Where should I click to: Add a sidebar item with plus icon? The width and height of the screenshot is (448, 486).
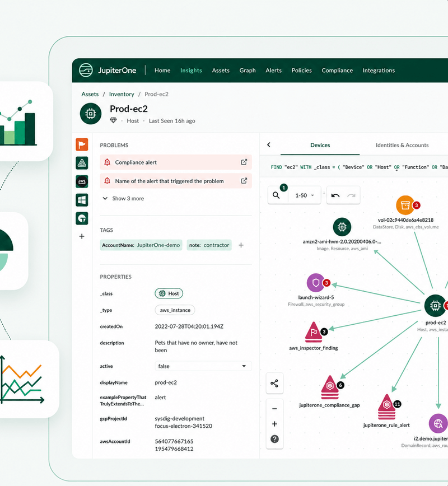82,236
